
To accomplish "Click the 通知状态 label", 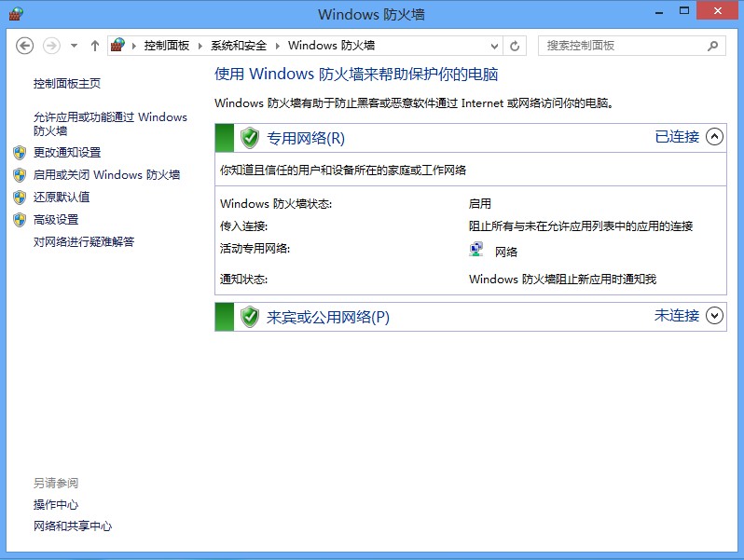I will [243, 279].
